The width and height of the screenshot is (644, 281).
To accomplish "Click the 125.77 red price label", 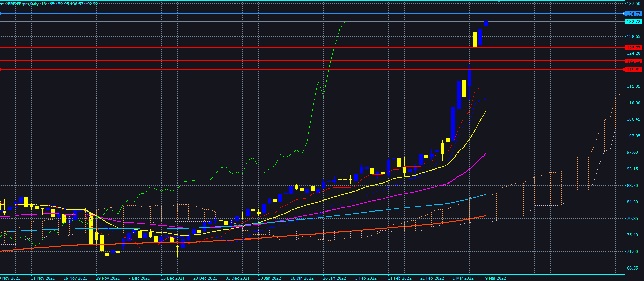I will [633, 48].
